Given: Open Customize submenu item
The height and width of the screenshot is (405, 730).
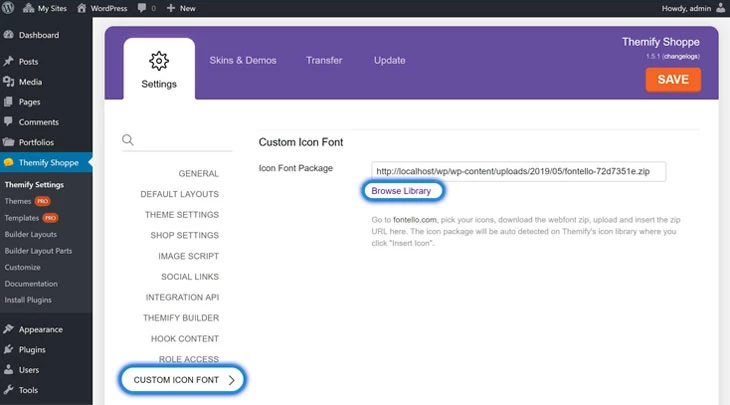Looking at the screenshot, I should point(22,267).
